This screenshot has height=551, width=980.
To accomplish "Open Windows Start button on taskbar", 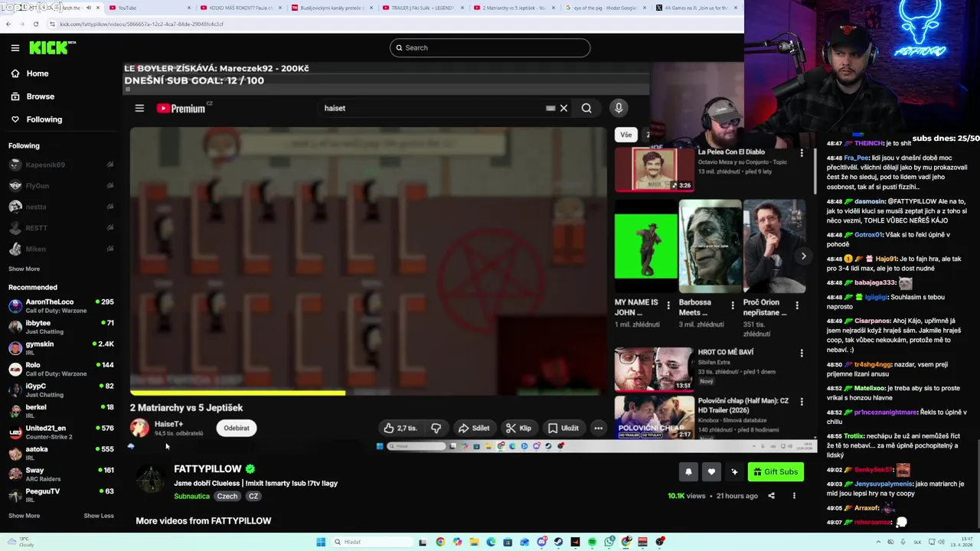I will click(x=321, y=542).
